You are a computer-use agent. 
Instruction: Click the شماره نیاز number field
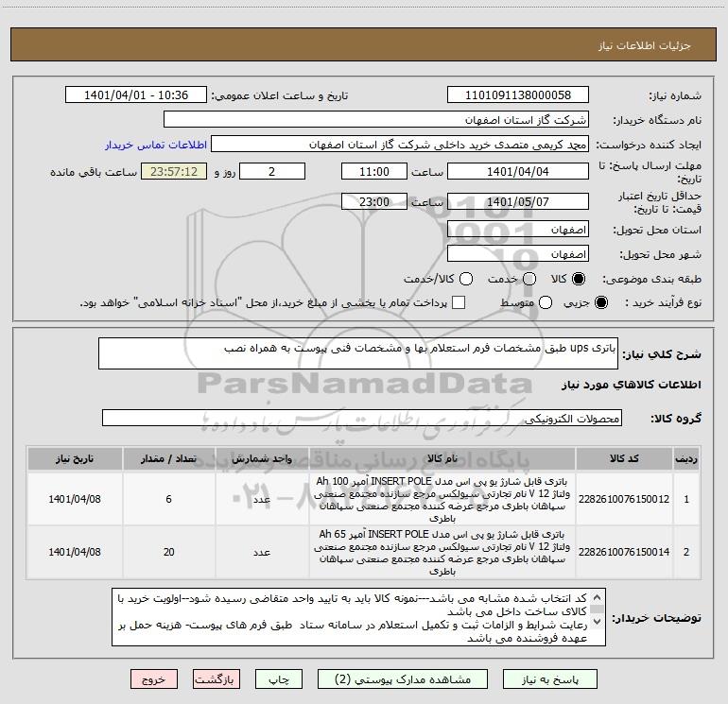click(518, 94)
